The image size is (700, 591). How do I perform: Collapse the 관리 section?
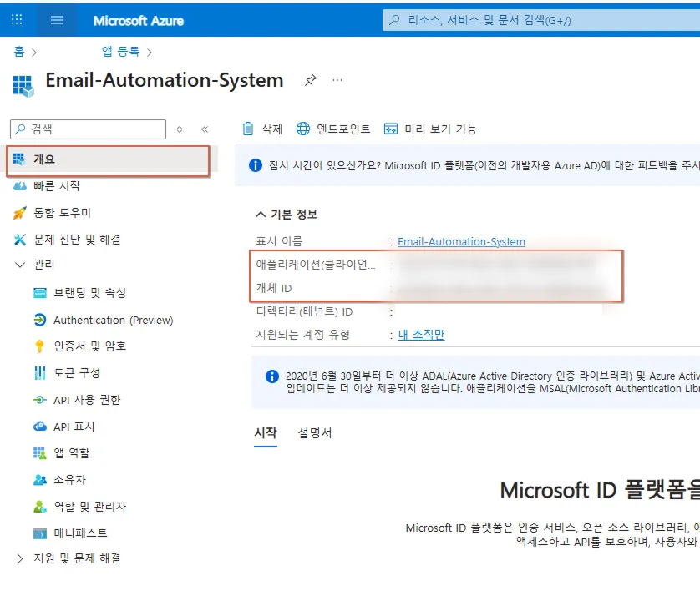[x=20, y=265]
